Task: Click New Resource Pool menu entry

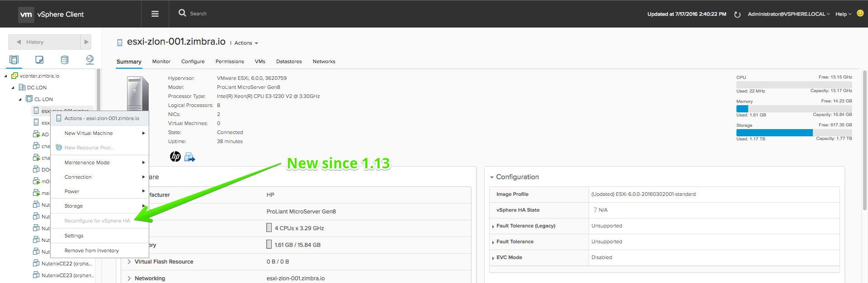Action: click(x=100, y=148)
